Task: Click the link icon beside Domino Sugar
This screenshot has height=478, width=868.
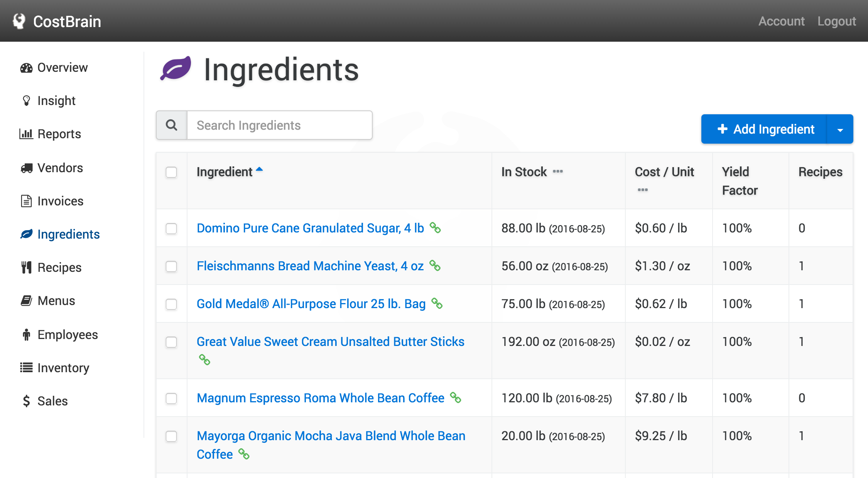Action: click(435, 228)
